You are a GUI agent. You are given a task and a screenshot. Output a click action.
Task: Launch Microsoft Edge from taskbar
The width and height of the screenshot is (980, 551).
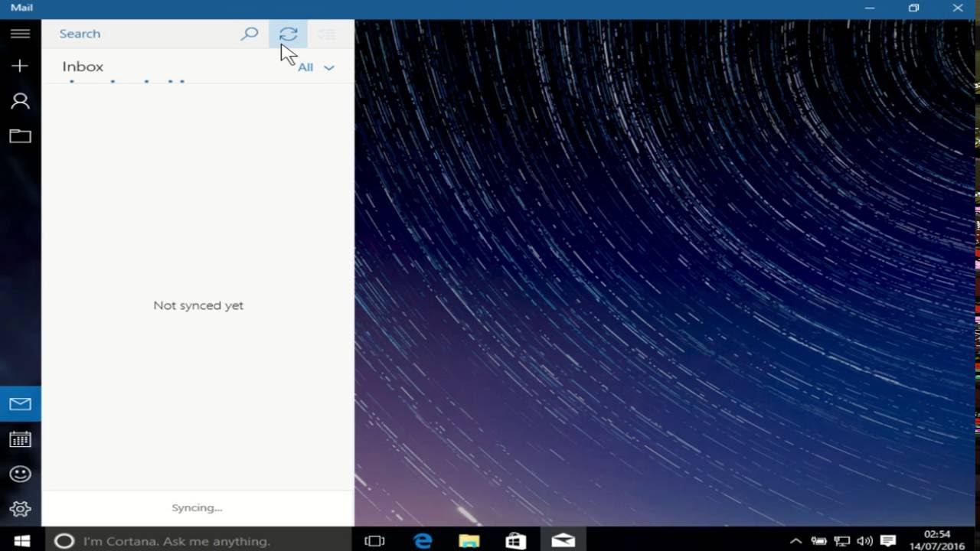[x=423, y=541]
